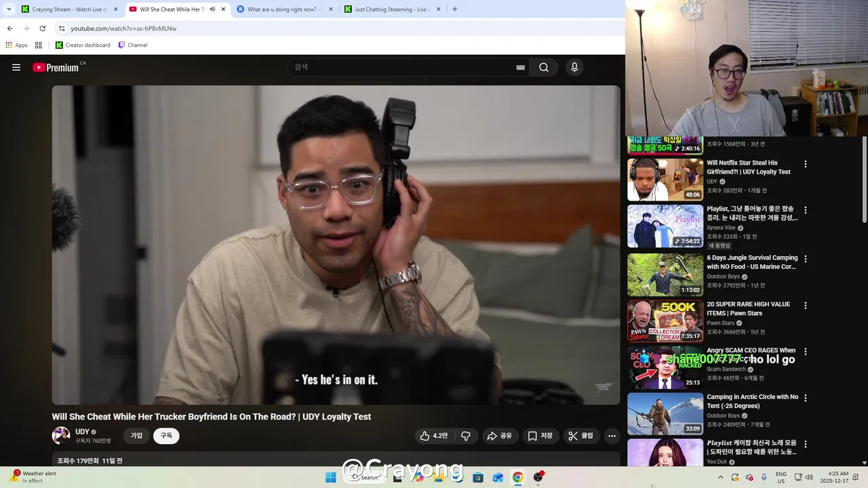This screenshot has height=488, width=868.
Task: Open video title Will She Cheat text
Action: 212,417
